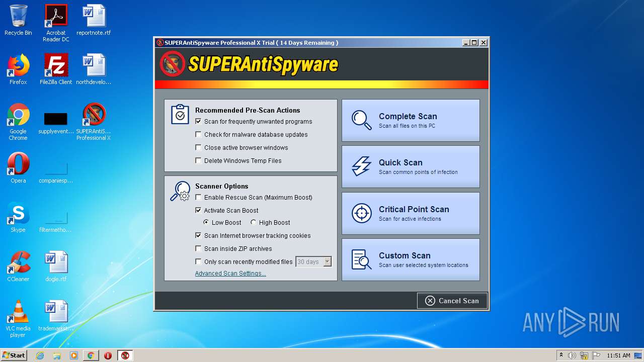Viewport: 644px width, 362px height.
Task: Toggle Activate Scan Boost checkbox
Action: tap(198, 210)
